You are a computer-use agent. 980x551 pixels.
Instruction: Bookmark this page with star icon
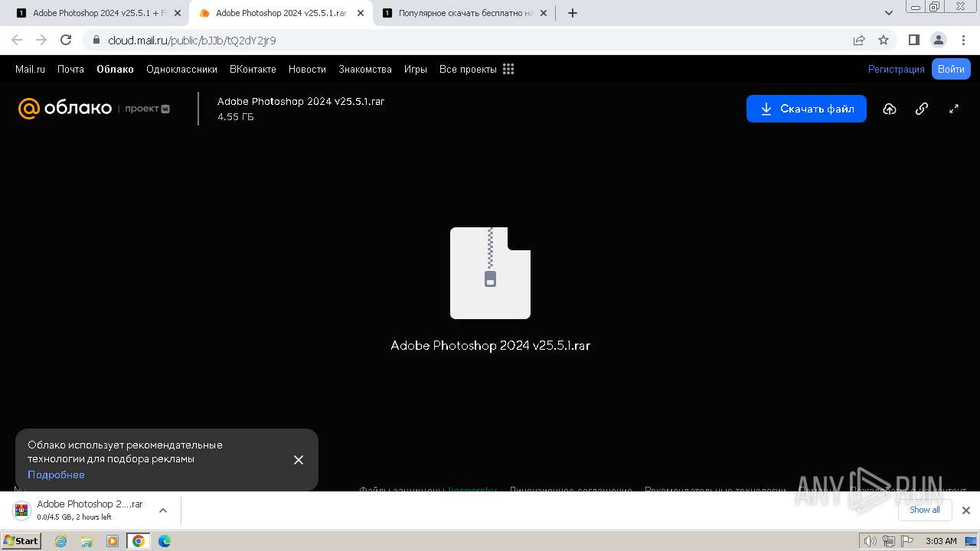[x=884, y=40]
